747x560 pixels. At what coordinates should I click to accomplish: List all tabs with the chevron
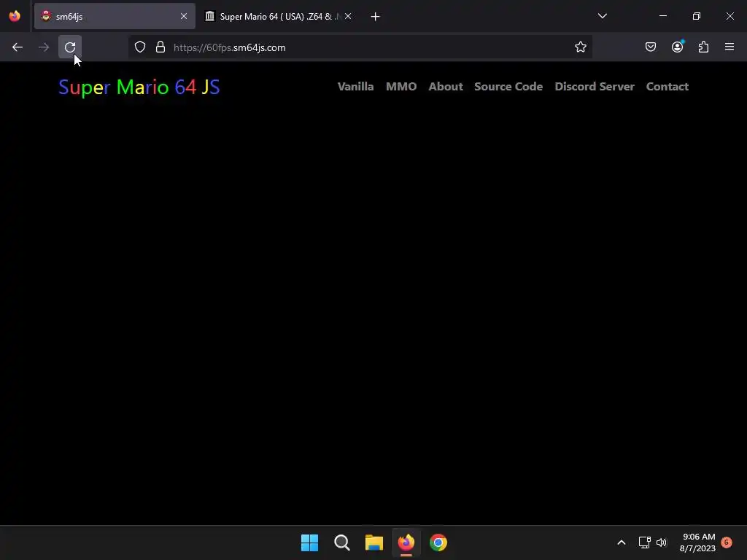602,16
